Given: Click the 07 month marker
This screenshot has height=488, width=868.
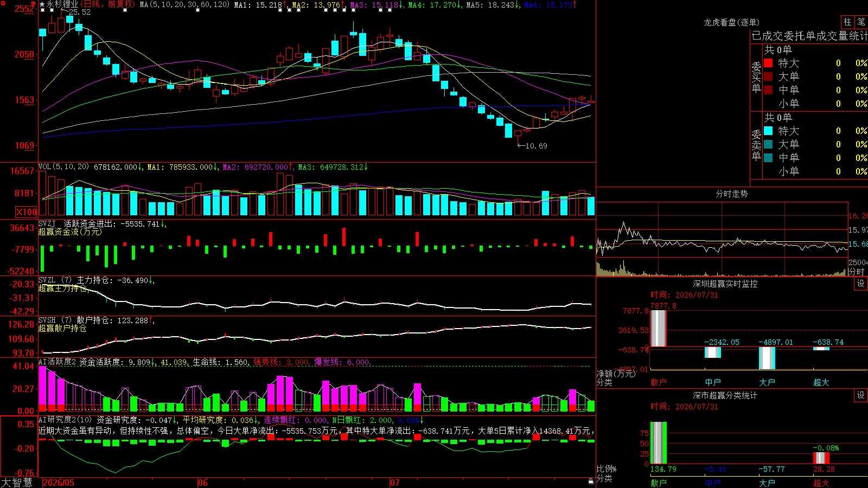Looking at the screenshot, I should [395, 483].
